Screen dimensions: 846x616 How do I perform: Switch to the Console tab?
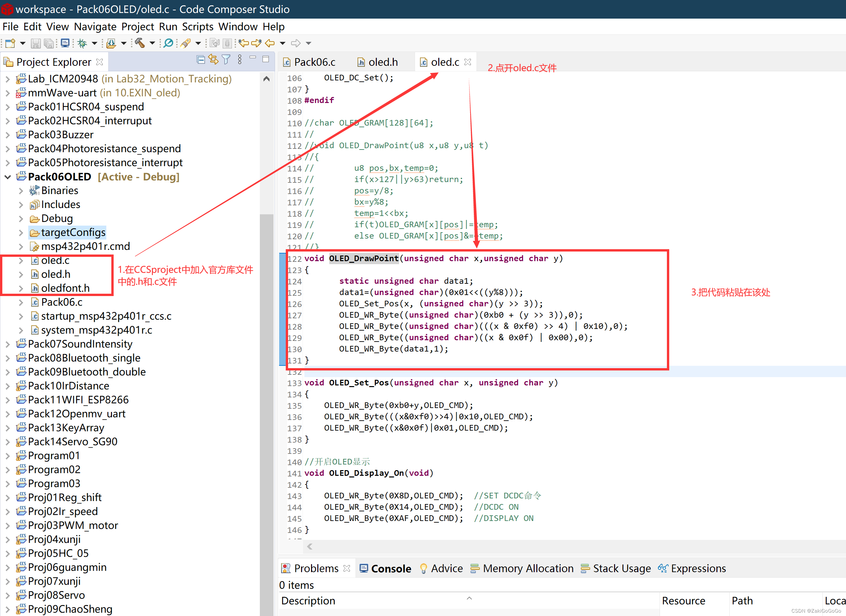tap(390, 568)
